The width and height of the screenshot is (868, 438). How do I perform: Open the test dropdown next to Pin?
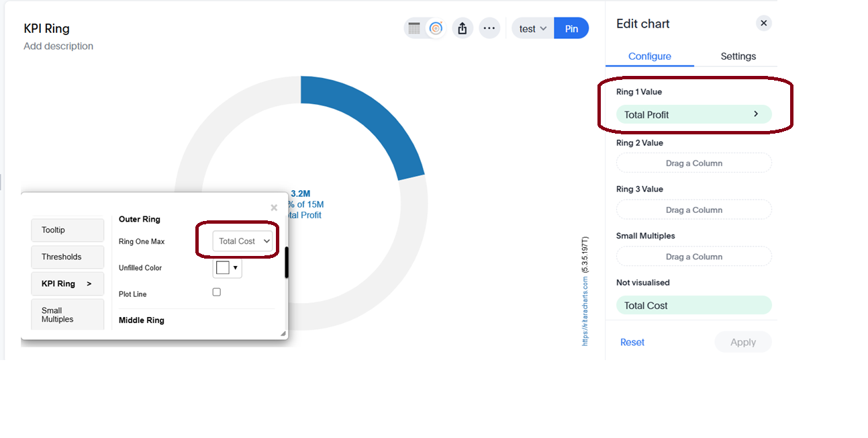click(x=533, y=28)
